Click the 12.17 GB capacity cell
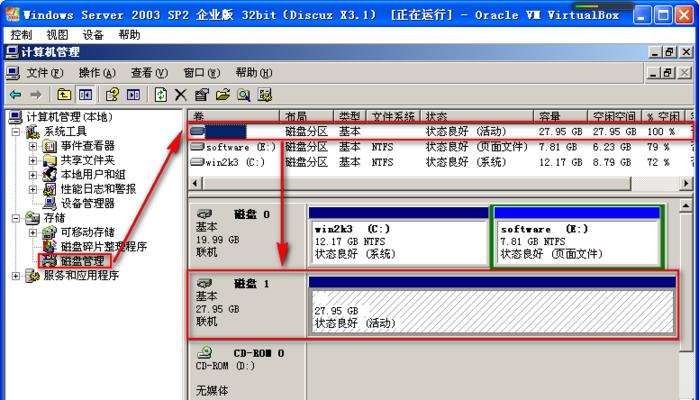This screenshot has width=699, height=400. pyautogui.click(x=560, y=162)
